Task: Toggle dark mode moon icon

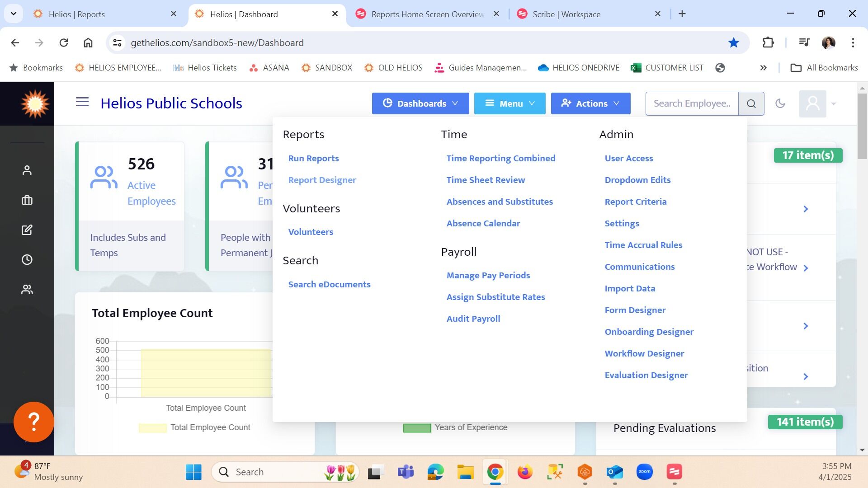Action: tap(780, 103)
